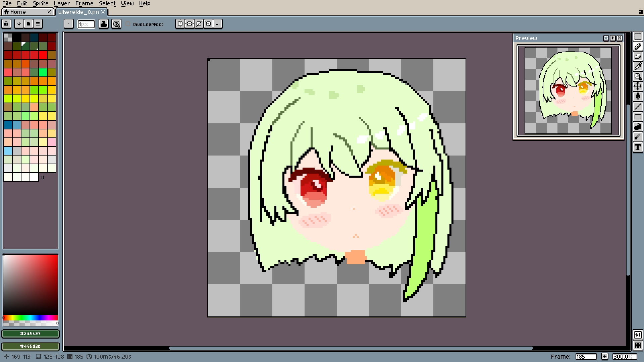This screenshot has width=644, height=362.
Task: Pick bright green swatch in palette
Action: click(x=43, y=72)
